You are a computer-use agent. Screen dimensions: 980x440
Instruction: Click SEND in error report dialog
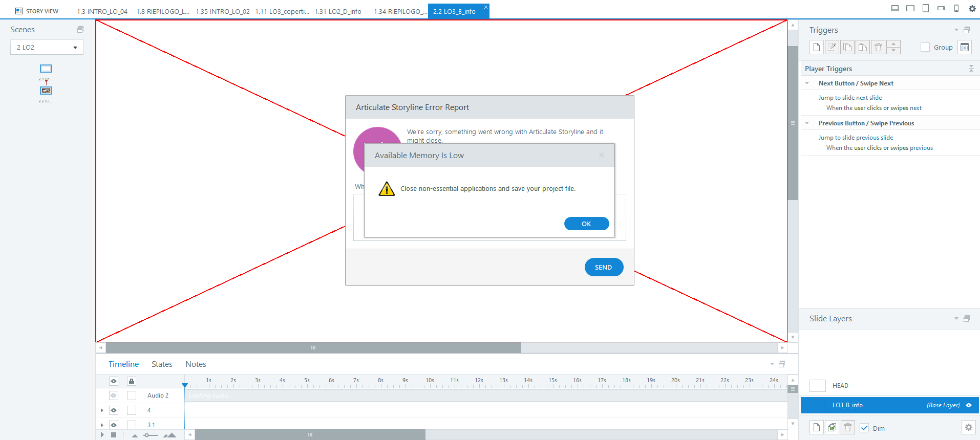pos(604,267)
